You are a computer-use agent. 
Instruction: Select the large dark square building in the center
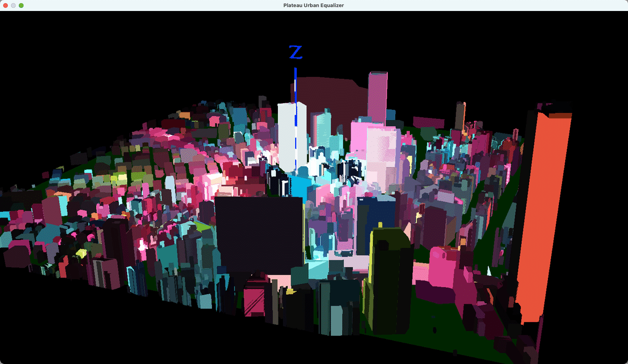tap(260, 234)
